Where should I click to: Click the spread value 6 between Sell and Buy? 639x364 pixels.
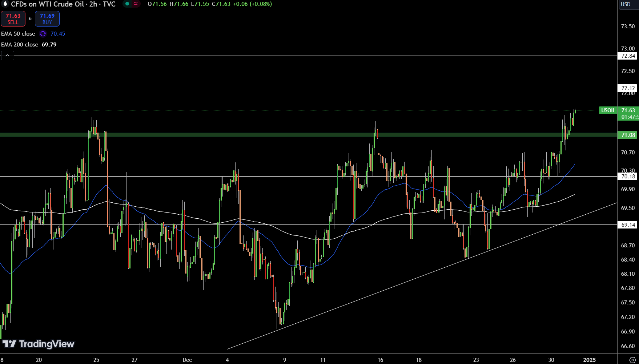(30, 19)
